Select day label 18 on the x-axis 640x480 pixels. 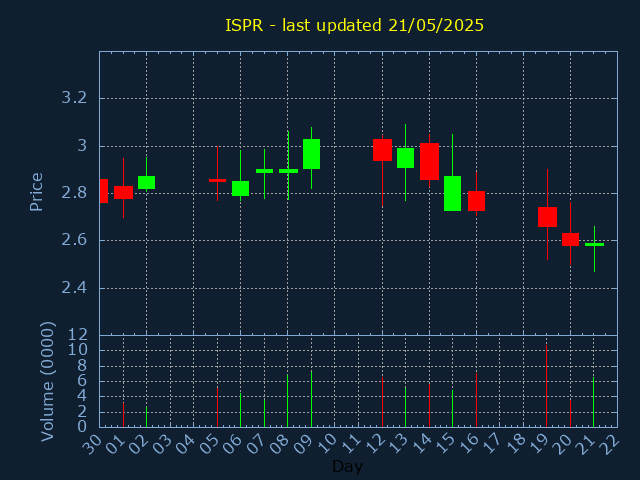517,444
